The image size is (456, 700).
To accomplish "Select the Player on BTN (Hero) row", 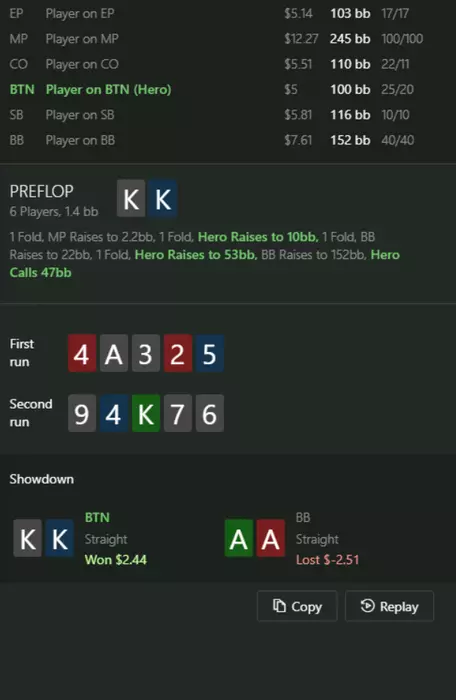I will [x=228, y=90].
